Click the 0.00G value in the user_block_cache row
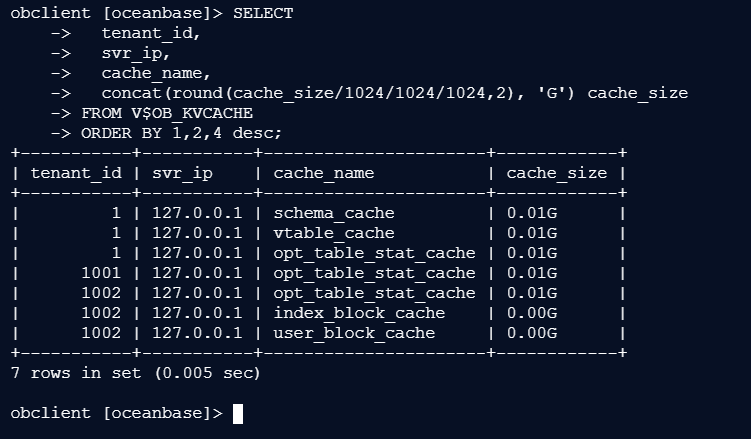The image size is (751, 439). coord(532,333)
